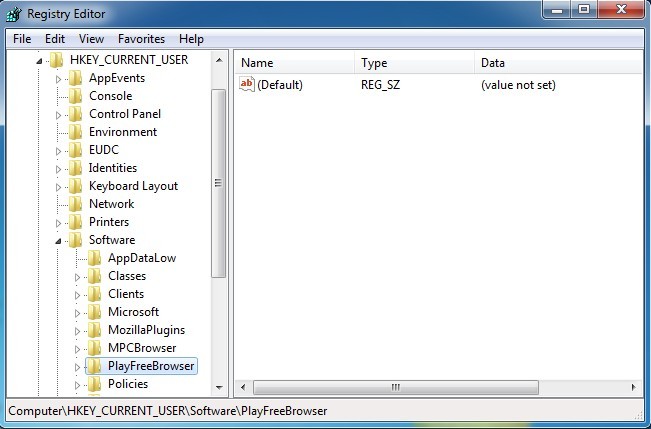Expand the MPCBrowser key
The width and height of the screenshot is (651, 429).
78,349
